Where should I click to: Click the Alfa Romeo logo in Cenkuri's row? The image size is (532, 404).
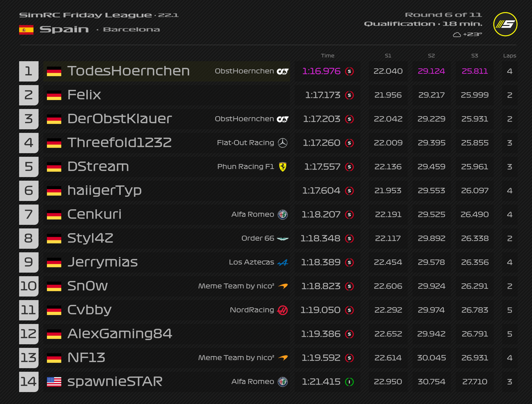282,215
